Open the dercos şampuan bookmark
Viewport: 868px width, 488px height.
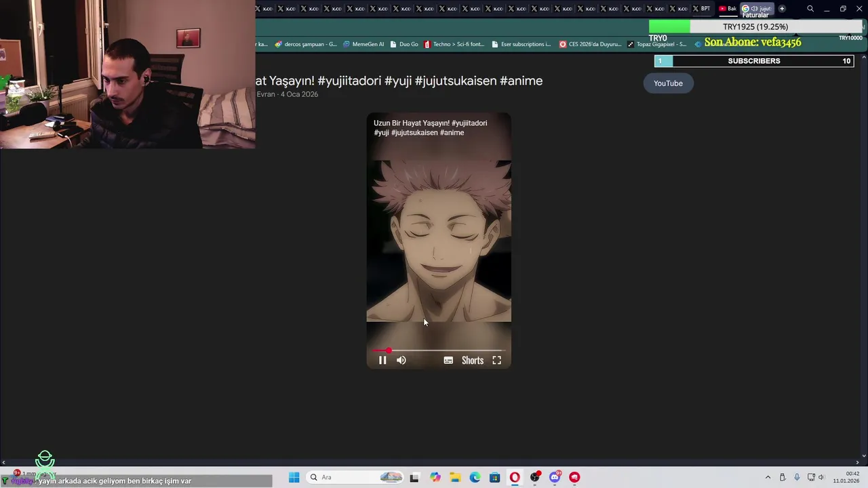tap(306, 44)
